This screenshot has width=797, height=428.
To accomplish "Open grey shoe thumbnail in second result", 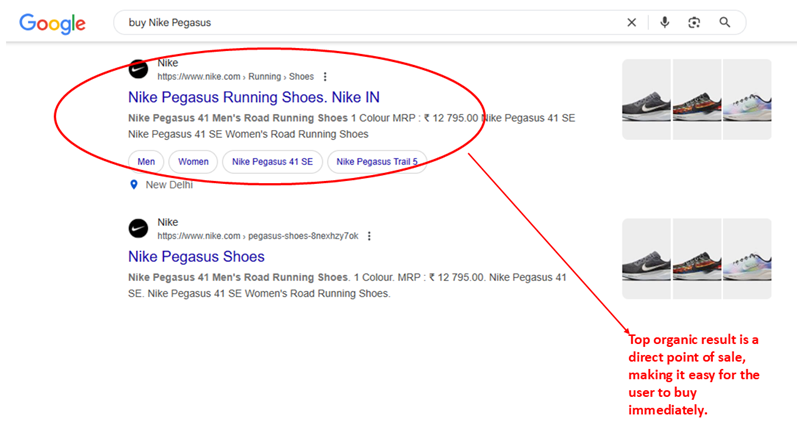I will click(647, 259).
